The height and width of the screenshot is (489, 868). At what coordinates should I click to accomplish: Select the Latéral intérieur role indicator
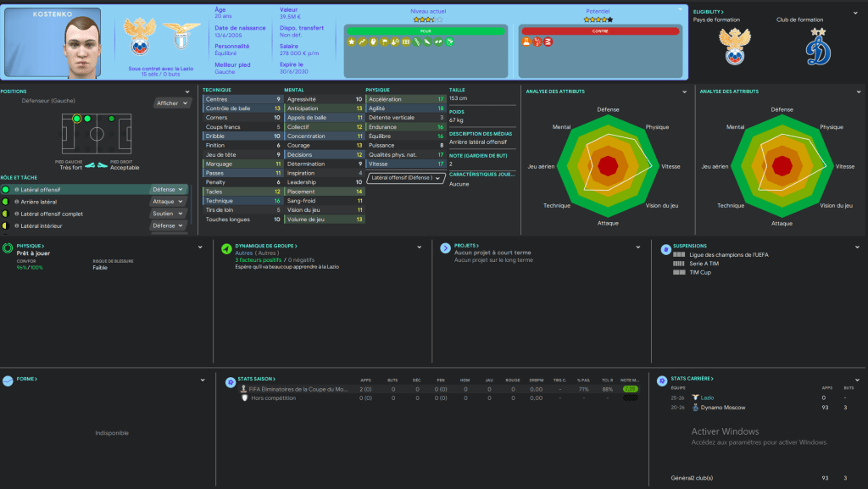coord(6,226)
